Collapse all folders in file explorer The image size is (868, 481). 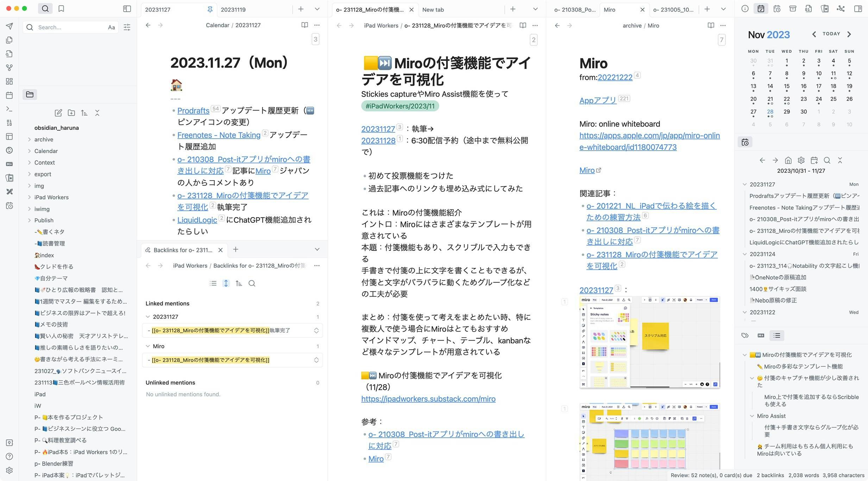coord(97,113)
